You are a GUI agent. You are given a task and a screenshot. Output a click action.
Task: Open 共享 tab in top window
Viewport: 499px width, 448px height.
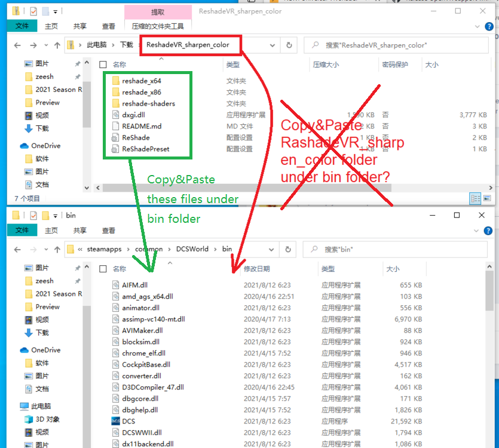click(x=79, y=26)
